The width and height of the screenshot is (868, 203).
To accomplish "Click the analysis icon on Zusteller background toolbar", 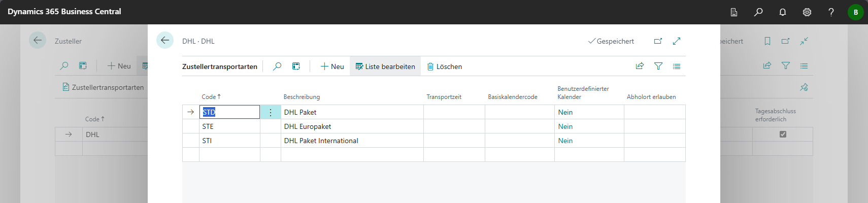I will point(83,66).
